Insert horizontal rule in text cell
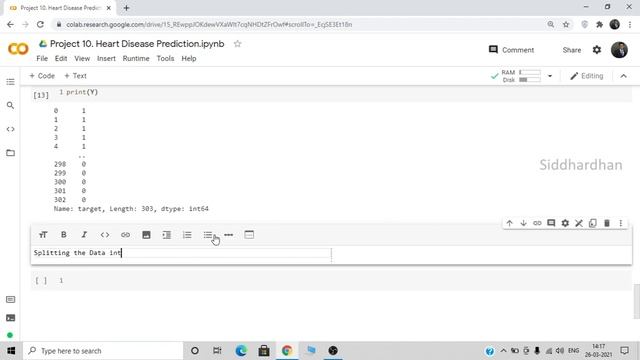 (x=229, y=235)
